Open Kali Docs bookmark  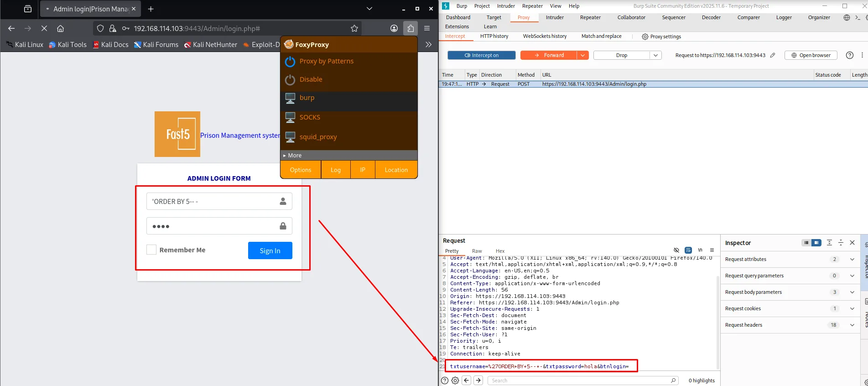[111, 44]
